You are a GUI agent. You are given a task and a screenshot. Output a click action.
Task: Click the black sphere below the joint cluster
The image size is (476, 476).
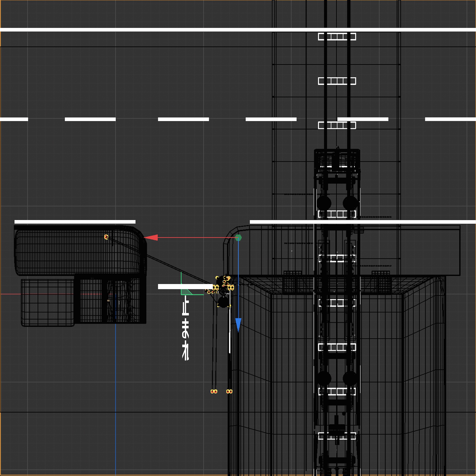tap(223, 302)
